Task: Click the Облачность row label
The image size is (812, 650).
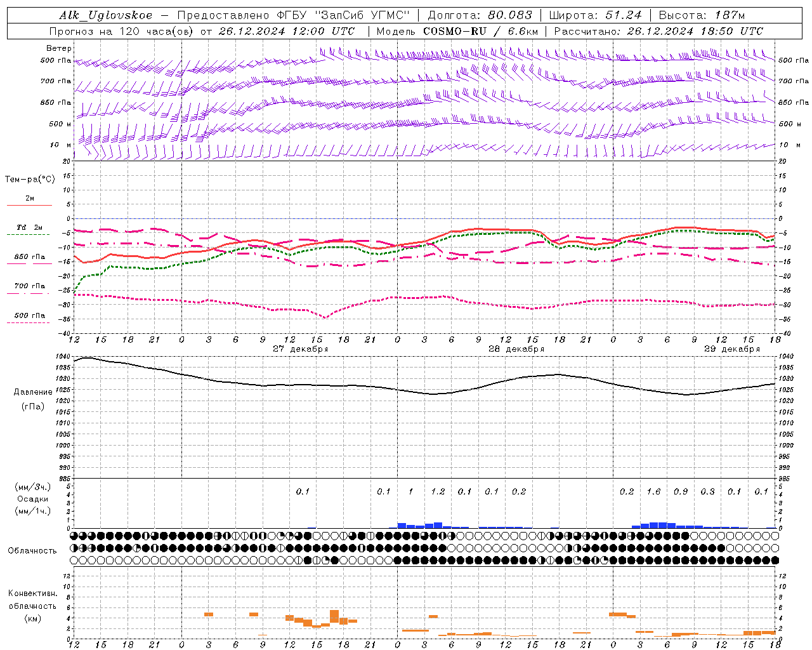Action: point(32,551)
